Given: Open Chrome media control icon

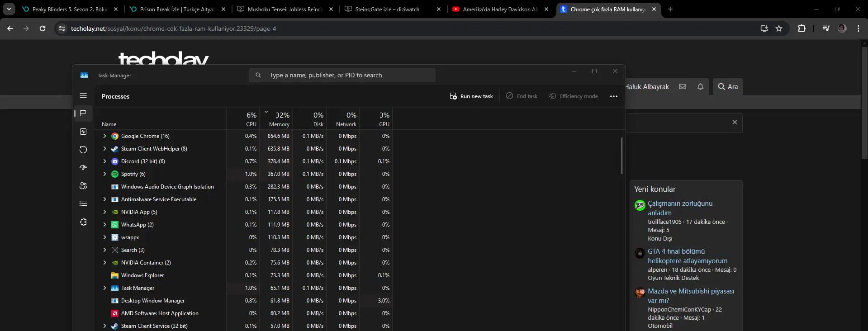Looking at the screenshot, I should [x=826, y=28].
